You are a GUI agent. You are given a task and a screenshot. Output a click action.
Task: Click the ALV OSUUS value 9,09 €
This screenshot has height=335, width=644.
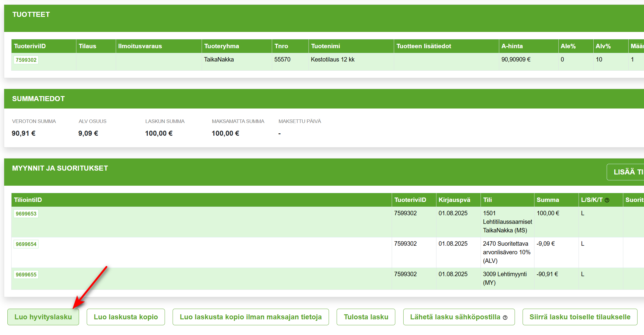click(x=88, y=133)
